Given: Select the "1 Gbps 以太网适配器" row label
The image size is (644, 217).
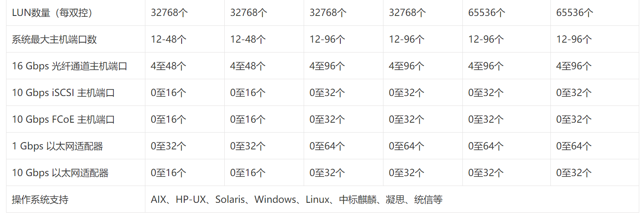Looking at the screenshot, I should tap(57, 146).
